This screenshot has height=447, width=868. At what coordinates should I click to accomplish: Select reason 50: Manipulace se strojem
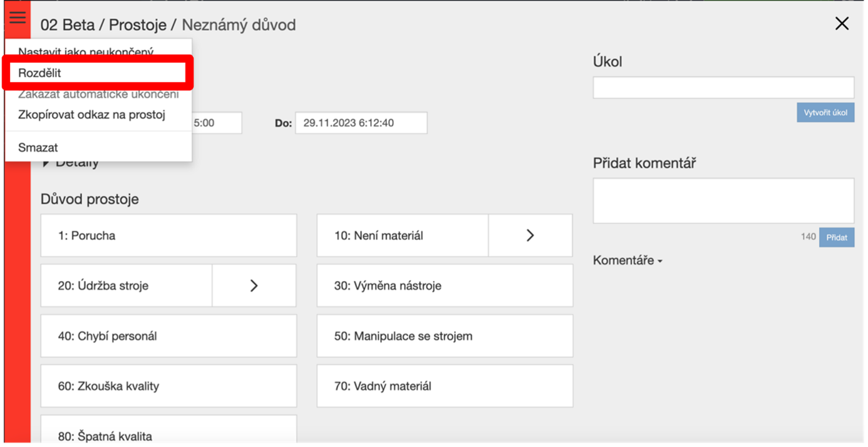(445, 336)
